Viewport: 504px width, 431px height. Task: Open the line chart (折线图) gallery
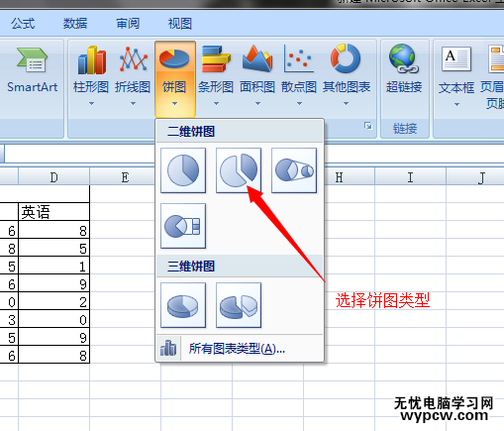coord(133,75)
